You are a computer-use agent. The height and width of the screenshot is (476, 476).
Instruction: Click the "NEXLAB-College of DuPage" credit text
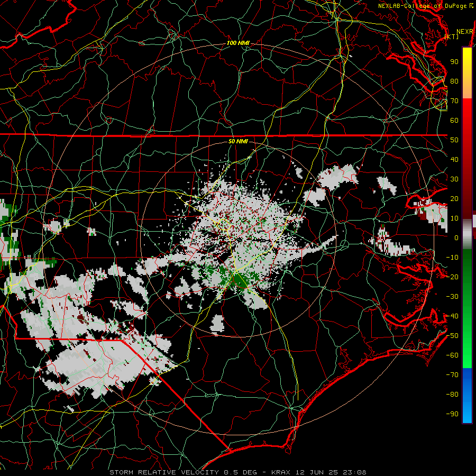click(x=423, y=6)
